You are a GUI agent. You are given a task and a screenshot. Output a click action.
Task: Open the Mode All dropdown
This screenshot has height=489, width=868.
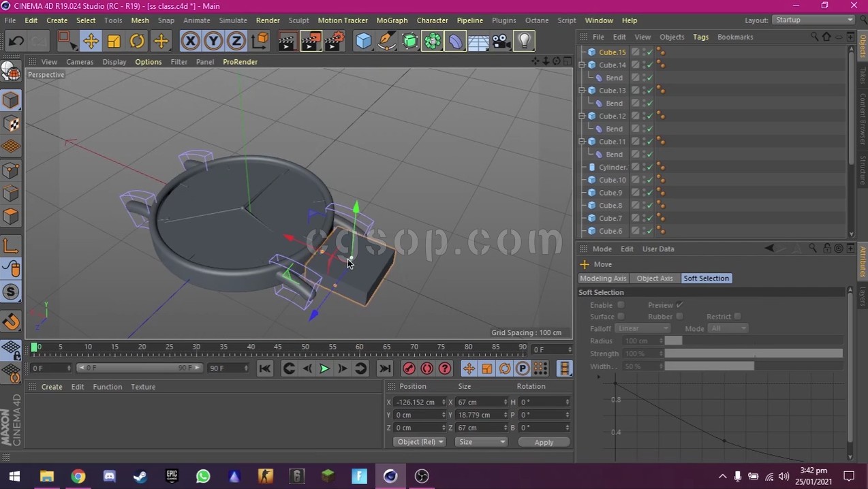pos(728,328)
